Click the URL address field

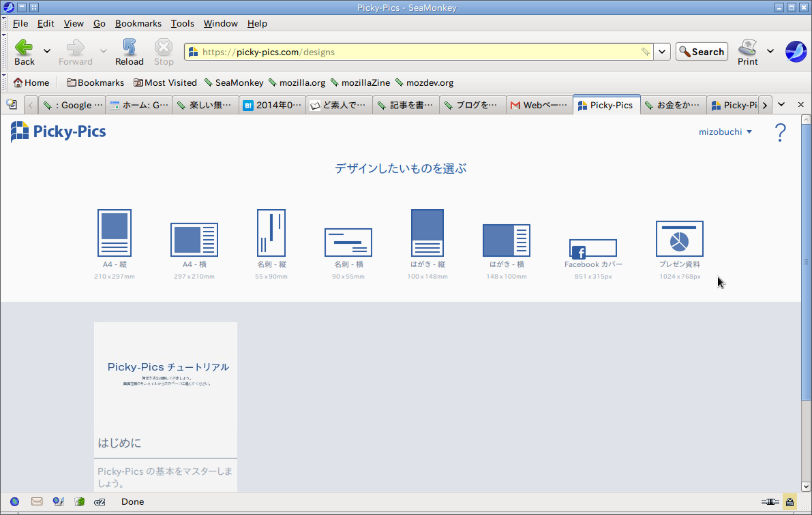419,52
